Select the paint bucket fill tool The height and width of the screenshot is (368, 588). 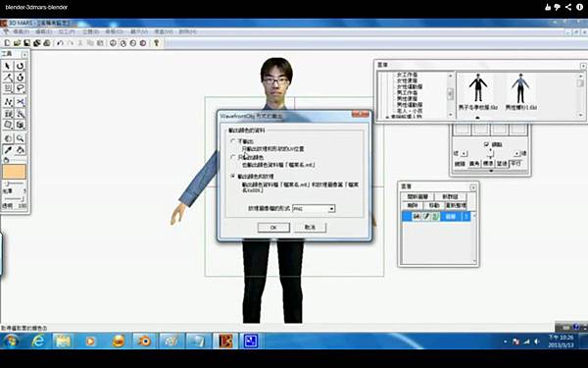pyautogui.click(x=21, y=150)
